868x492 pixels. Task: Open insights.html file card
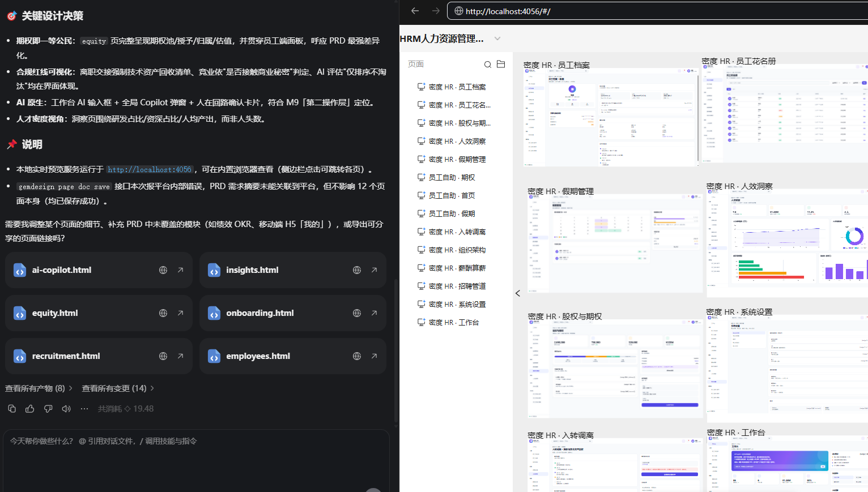(293, 270)
